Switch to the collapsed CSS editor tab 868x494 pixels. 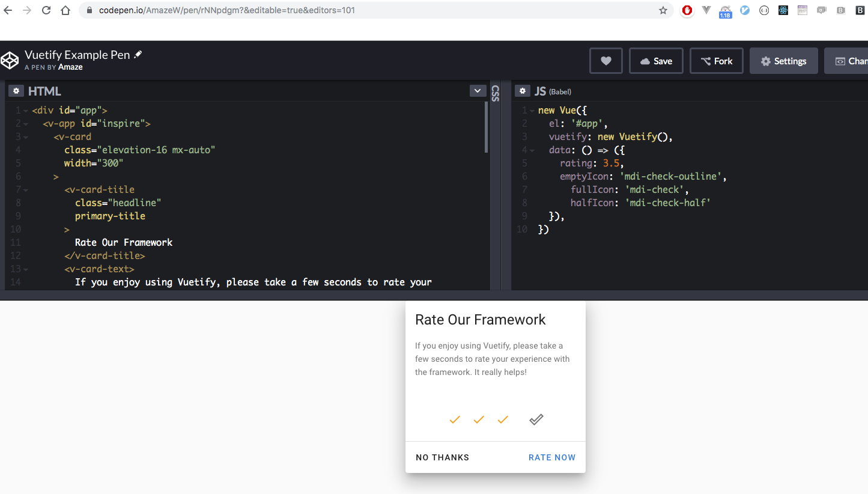[x=496, y=93]
